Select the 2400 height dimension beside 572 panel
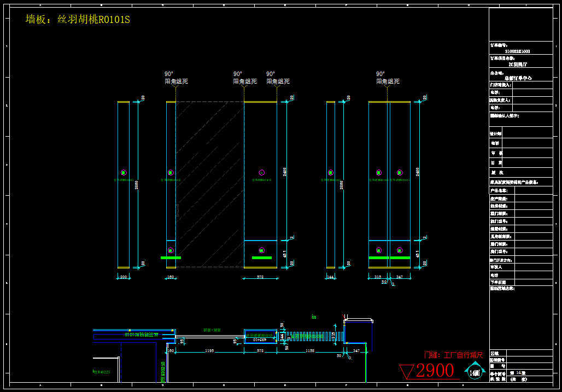This screenshot has width=562, height=392. pyautogui.click(x=285, y=172)
